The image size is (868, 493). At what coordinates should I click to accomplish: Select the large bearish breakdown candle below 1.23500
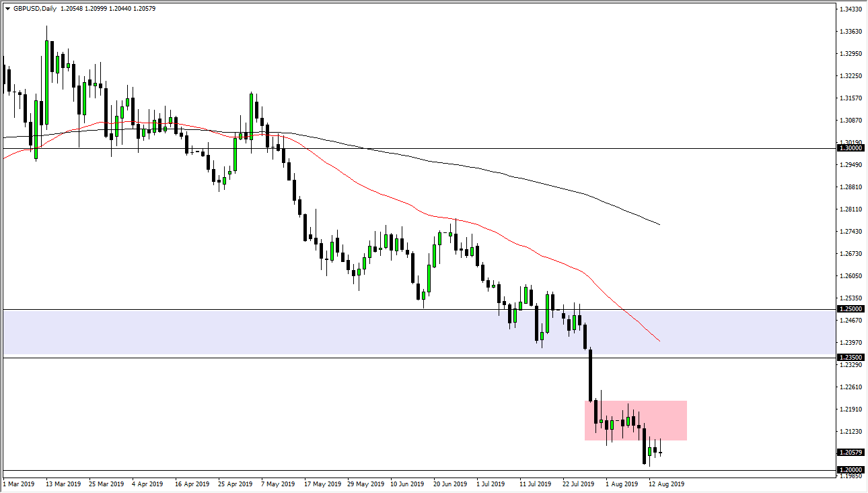tap(590, 374)
